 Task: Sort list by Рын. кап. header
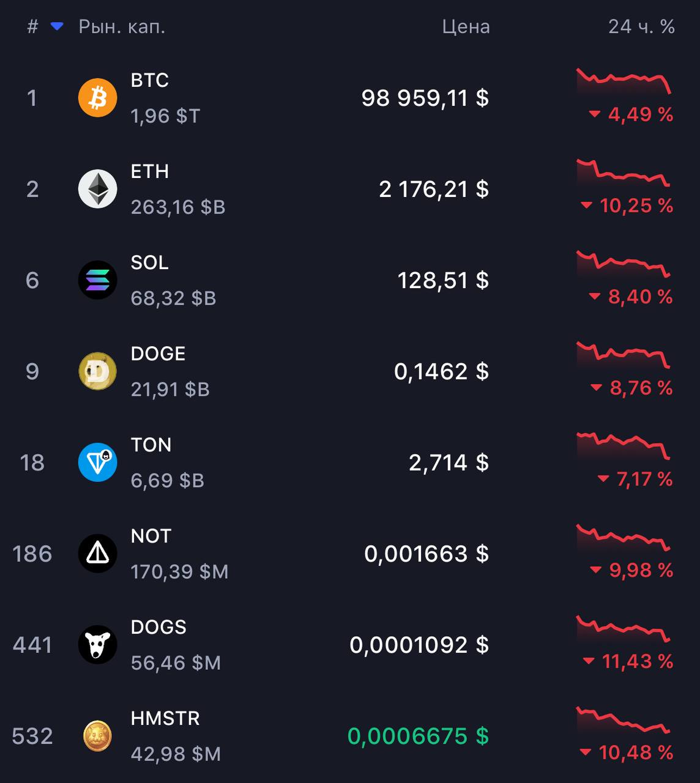[122, 27]
